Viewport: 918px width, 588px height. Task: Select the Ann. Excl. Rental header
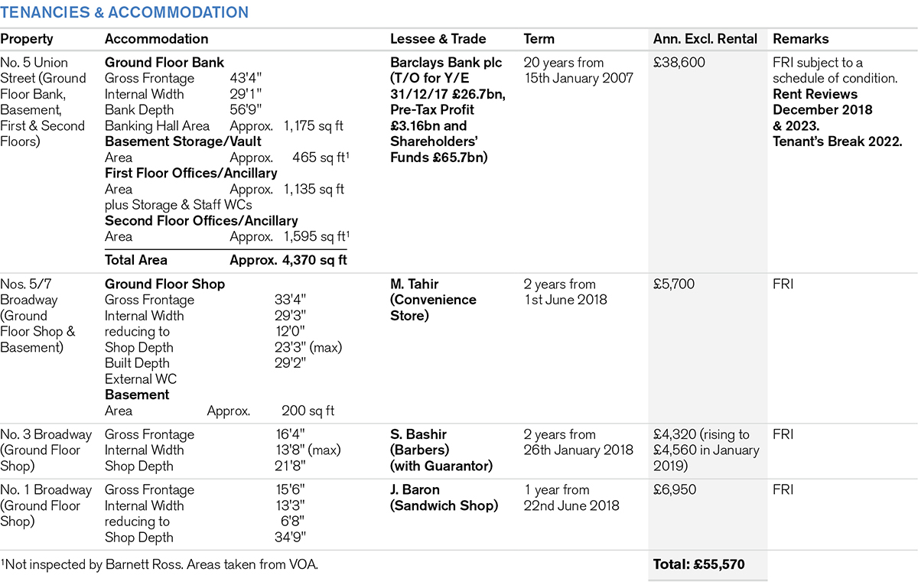[x=705, y=39]
